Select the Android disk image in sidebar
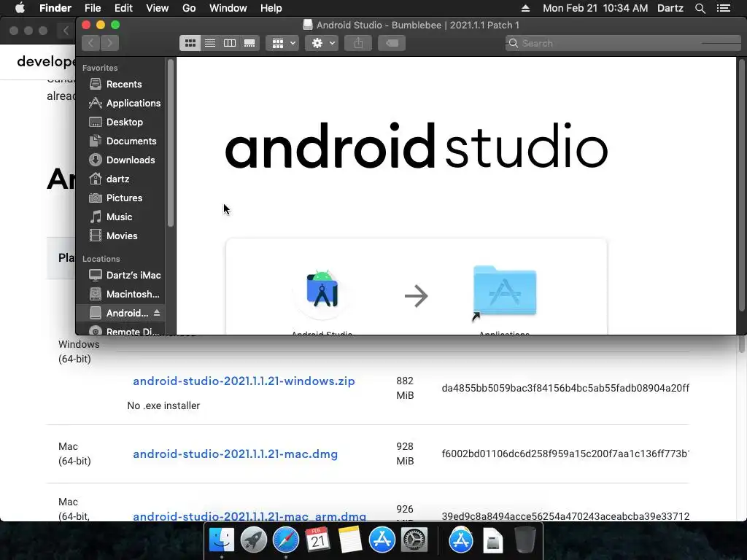 pyautogui.click(x=119, y=314)
